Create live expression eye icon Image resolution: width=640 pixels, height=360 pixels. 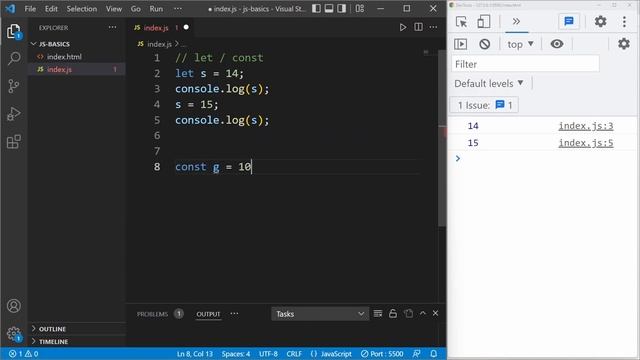click(x=557, y=44)
